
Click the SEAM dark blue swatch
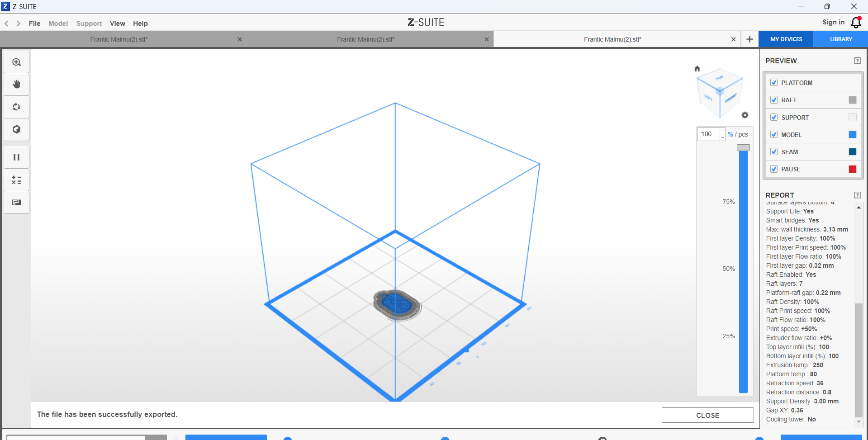(853, 151)
